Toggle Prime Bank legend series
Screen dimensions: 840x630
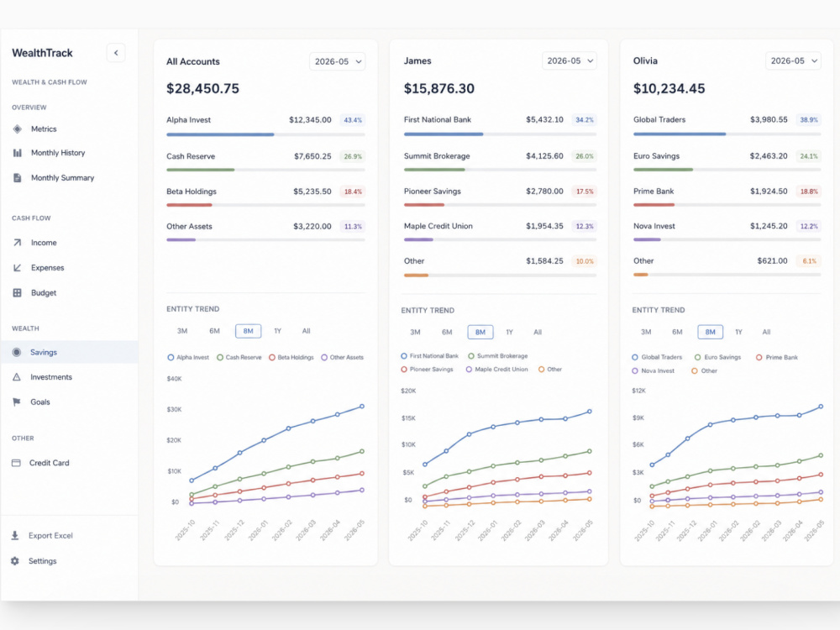[777, 357]
